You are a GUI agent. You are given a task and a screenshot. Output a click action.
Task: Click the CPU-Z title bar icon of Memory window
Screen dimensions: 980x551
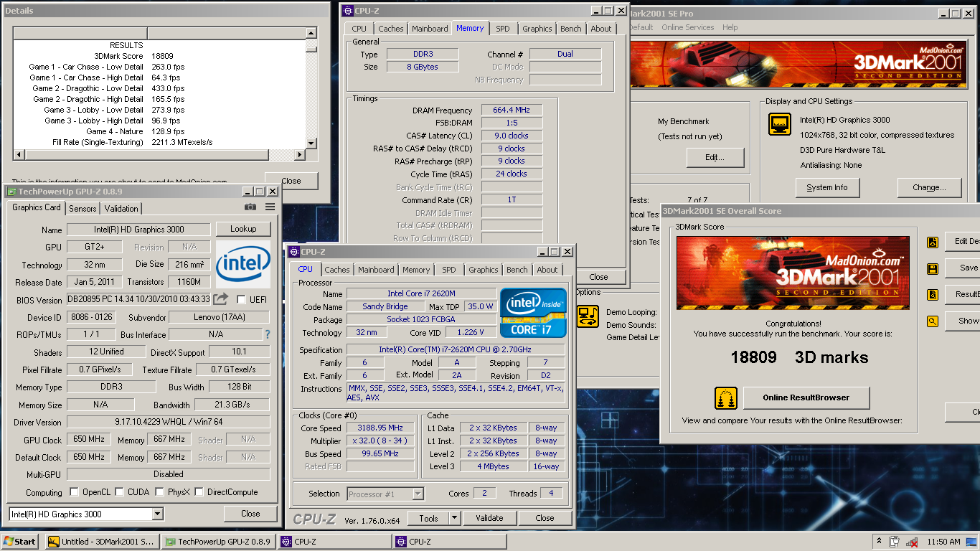[348, 11]
